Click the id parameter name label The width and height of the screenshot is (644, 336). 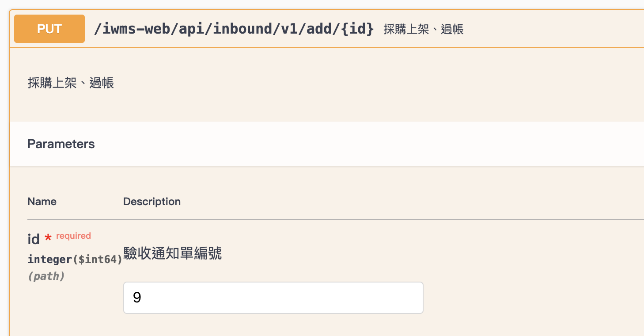[34, 239]
